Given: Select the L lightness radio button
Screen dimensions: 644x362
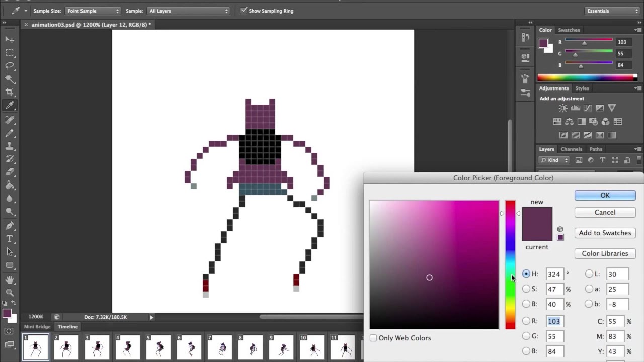Looking at the screenshot, I should [x=589, y=274].
